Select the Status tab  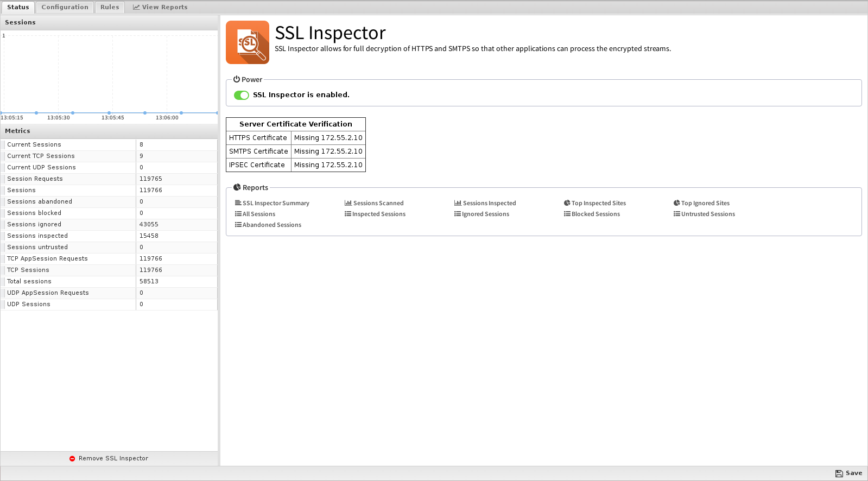coord(18,7)
